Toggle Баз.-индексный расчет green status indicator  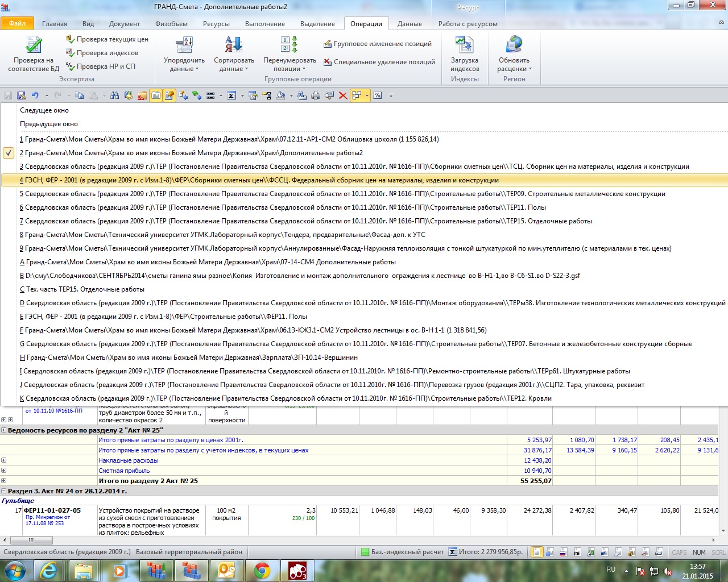coord(365,552)
